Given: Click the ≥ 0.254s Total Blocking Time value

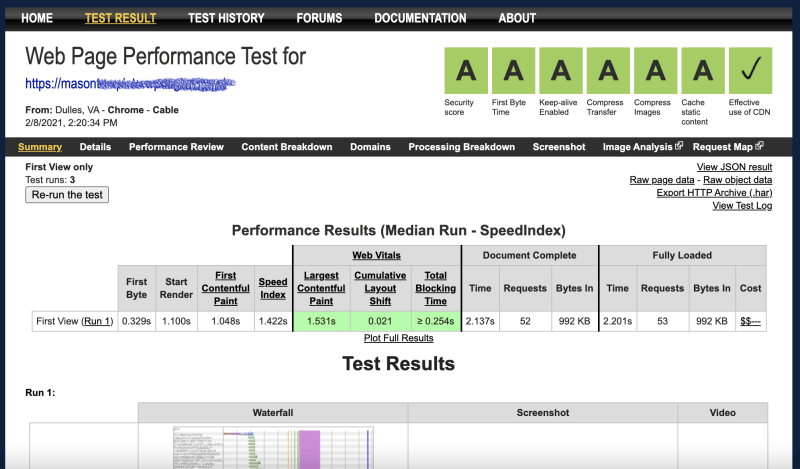Looking at the screenshot, I should tap(436, 321).
